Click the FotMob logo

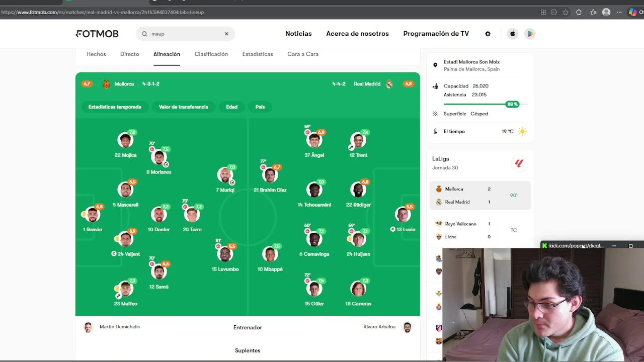click(x=97, y=34)
